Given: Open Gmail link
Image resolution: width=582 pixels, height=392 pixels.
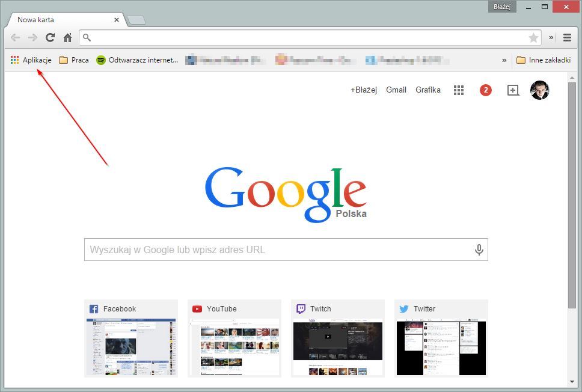Looking at the screenshot, I should [396, 90].
